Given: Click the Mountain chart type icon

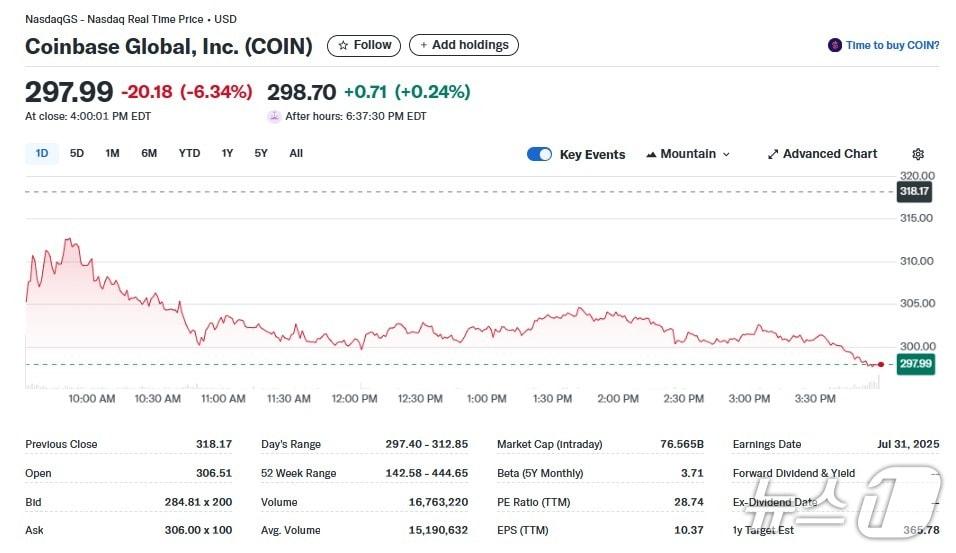Looking at the screenshot, I should coord(652,154).
